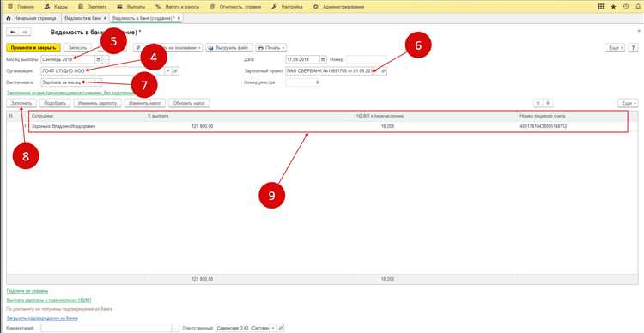Switch to the Начальная страница tab
Screen dimensions: 644x333
[31, 19]
